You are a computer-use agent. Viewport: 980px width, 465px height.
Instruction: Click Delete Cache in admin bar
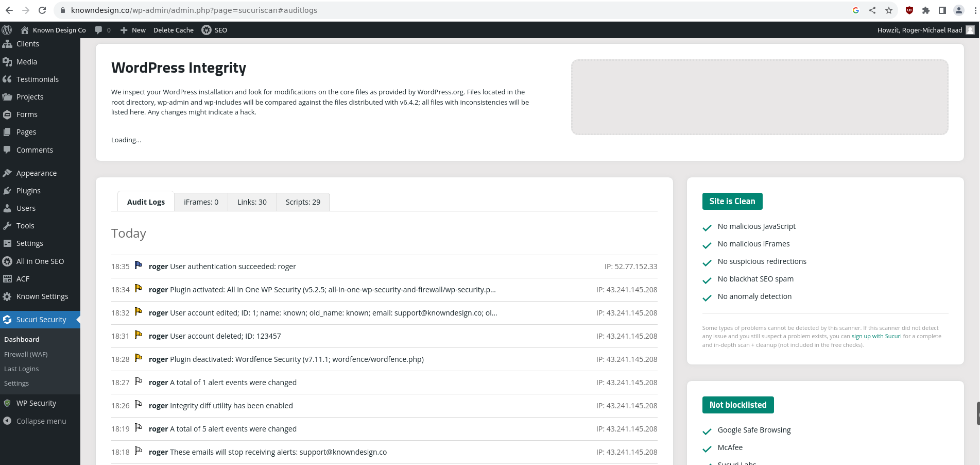(x=174, y=30)
